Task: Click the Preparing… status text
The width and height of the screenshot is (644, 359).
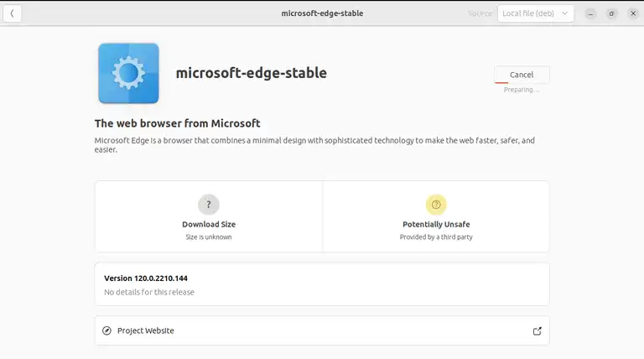Action: click(x=522, y=90)
